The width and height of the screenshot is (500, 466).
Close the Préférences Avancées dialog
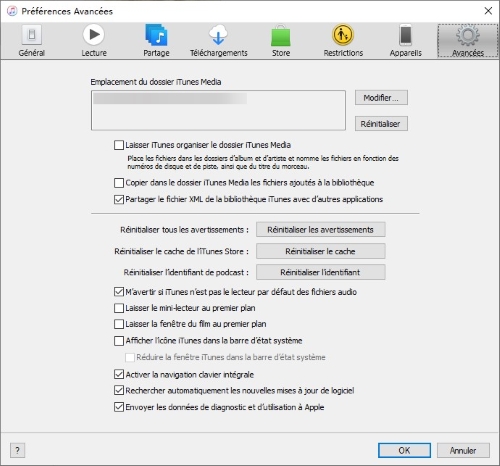488,11
